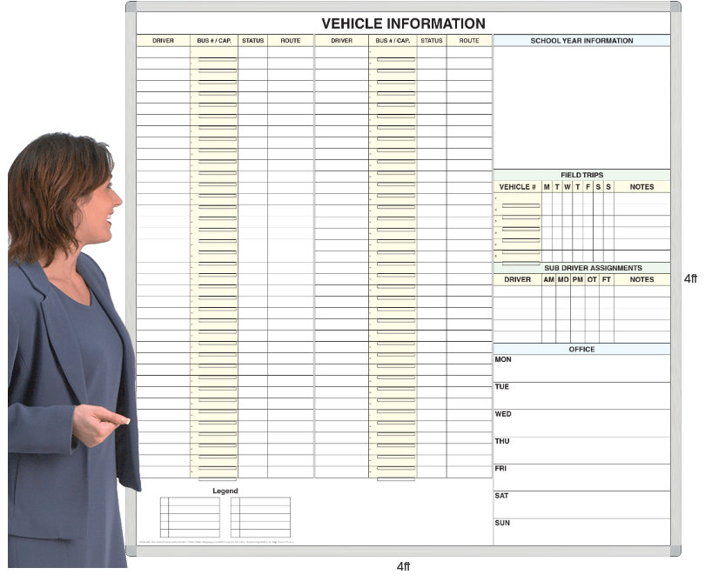
Task: Click the woman standing beside the board
Action: (x=68, y=348)
